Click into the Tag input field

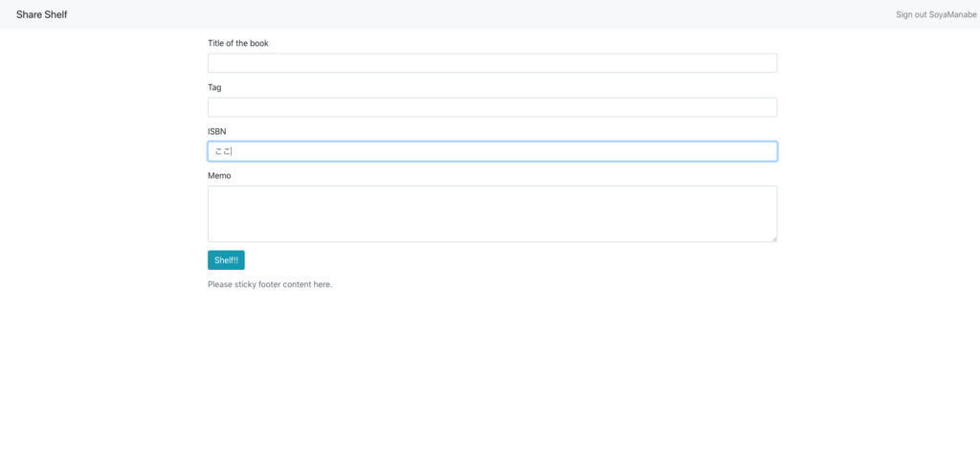coord(493,107)
